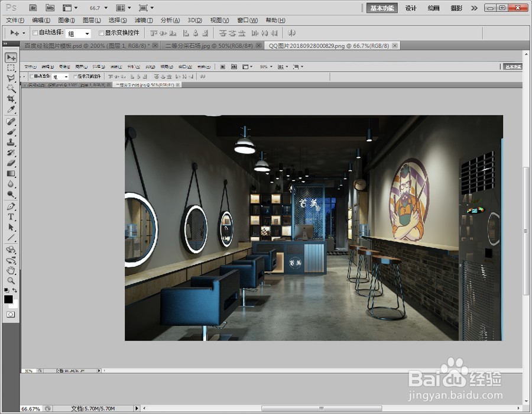This screenshot has width=532, height=414.
Task: Select the 3D Orbit camera tool
Action: 11,260
